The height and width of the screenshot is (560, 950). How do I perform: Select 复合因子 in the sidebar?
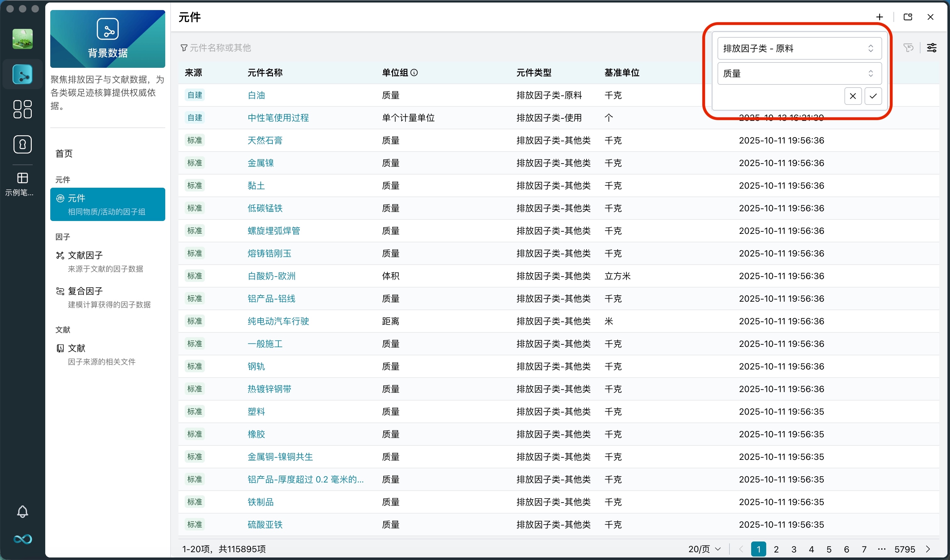[x=85, y=291]
